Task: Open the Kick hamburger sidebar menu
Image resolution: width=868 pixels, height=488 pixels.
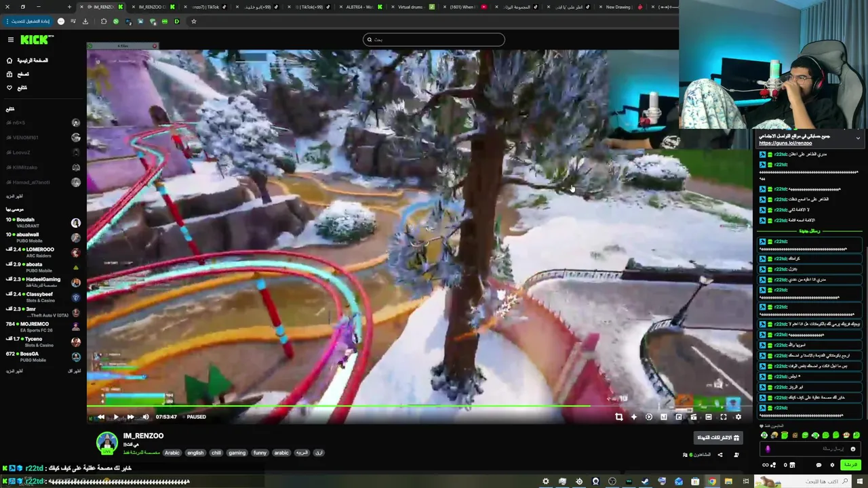Action: point(10,40)
